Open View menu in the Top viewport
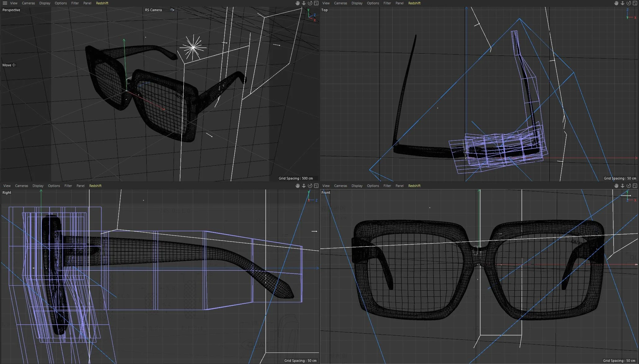This screenshot has width=639, height=364. (326, 3)
